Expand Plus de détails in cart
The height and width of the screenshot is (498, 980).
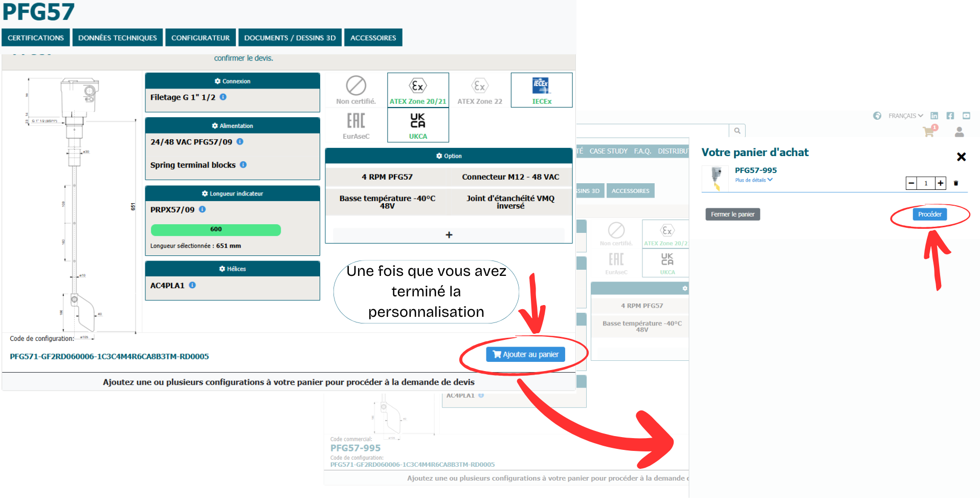pos(754,180)
